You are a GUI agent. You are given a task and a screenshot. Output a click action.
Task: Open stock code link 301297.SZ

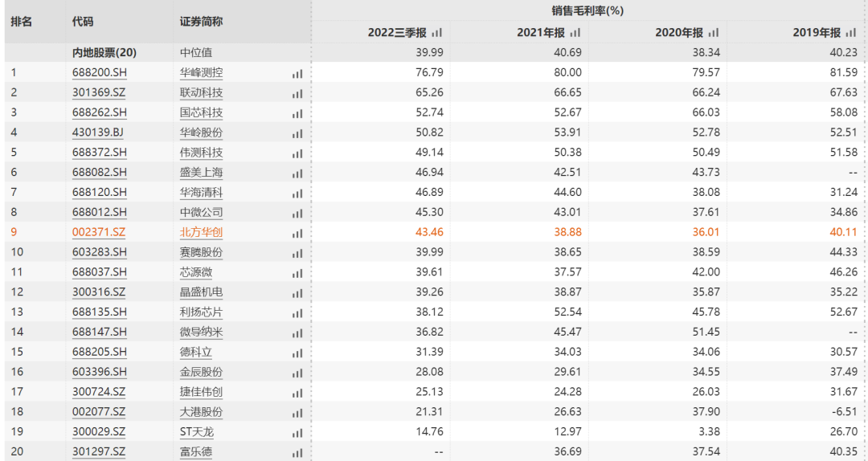(99, 451)
